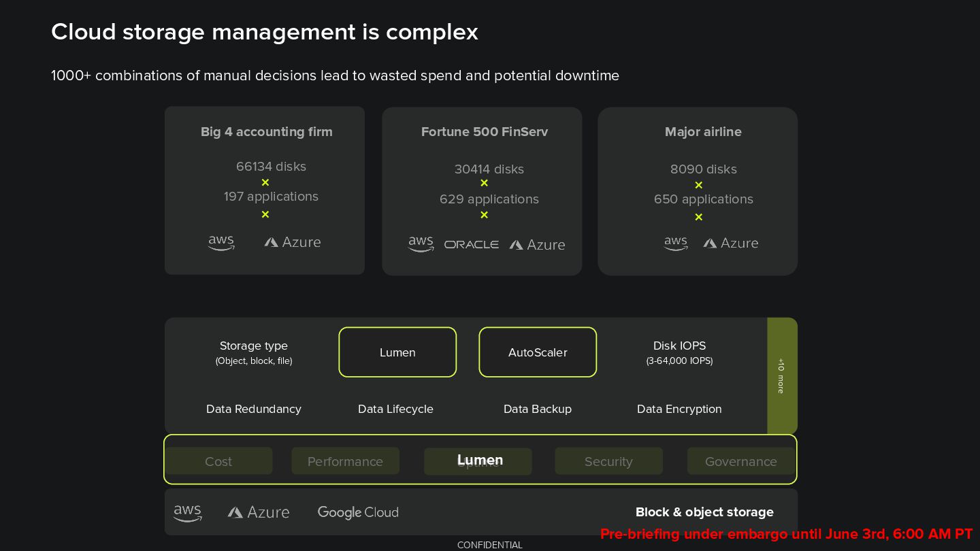Select the outlined Lumen box
The width and height of the screenshot is (980, 551).
coord(397,352)
